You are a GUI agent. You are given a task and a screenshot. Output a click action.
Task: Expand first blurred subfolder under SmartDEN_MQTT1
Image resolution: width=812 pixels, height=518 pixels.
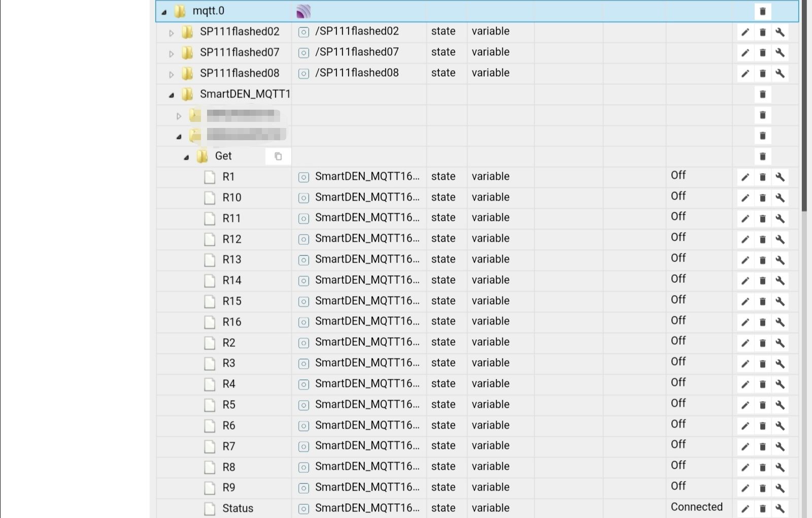click(179, 116)
